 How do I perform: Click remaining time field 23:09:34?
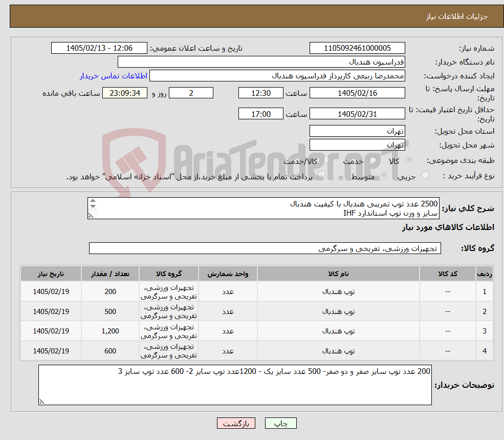point(125,93)
